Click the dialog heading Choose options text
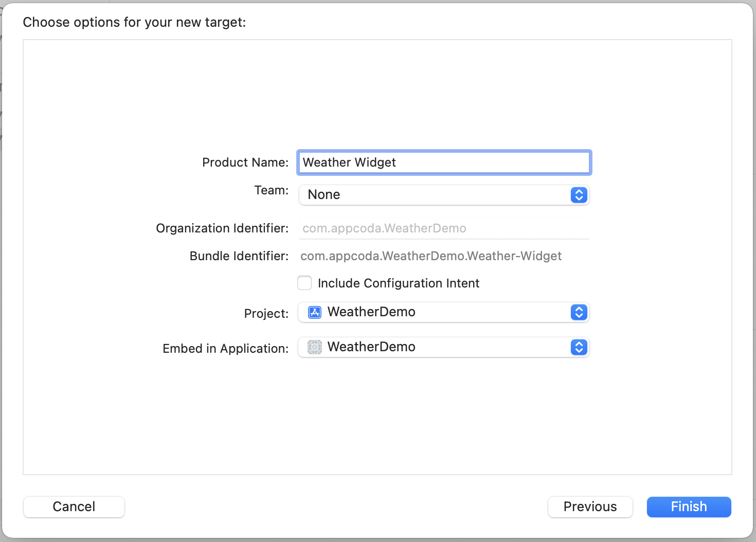756x542 pixels. click(134, 22)
